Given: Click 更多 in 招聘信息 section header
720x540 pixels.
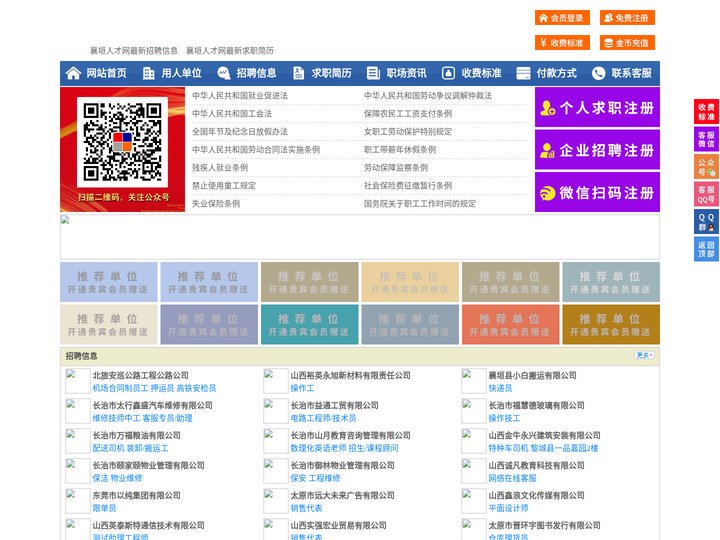Looking at the screenshot, I should pyautogui.click(x=645, y=355).
